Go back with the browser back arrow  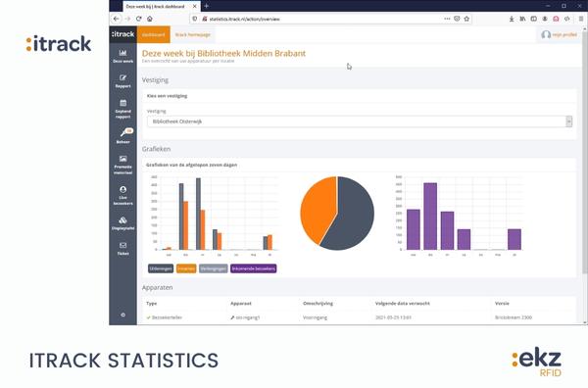[117, 19]
